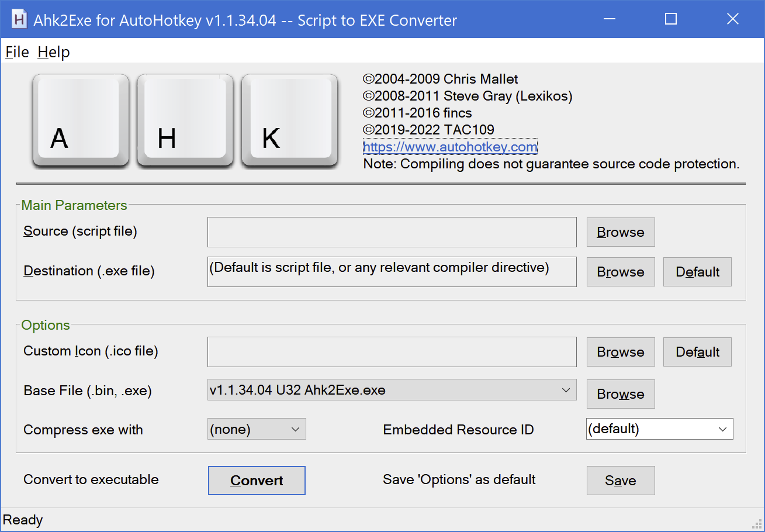Screen dimensions: 765x532
Task: Click the 'A' keyboard key graphic
Action: pyautogui.click(x=80, y=120)
